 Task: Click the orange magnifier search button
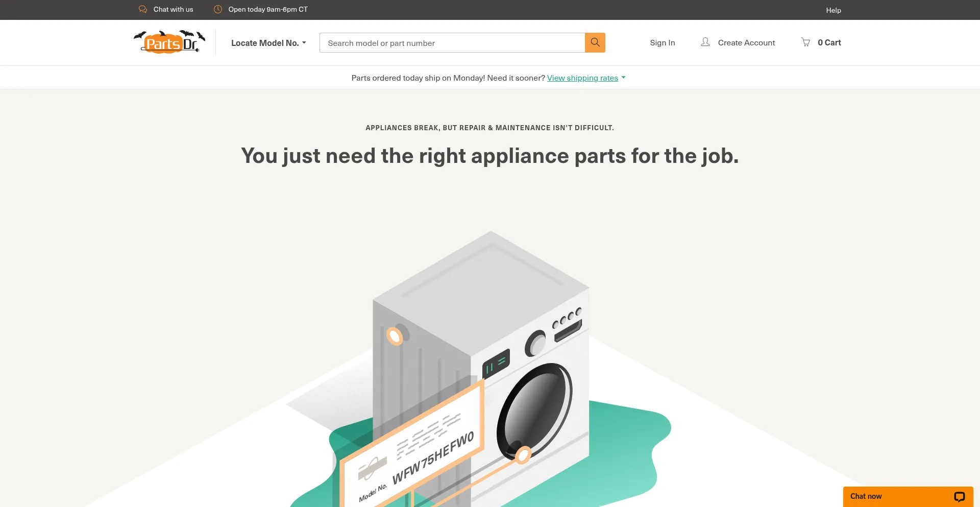595,42
